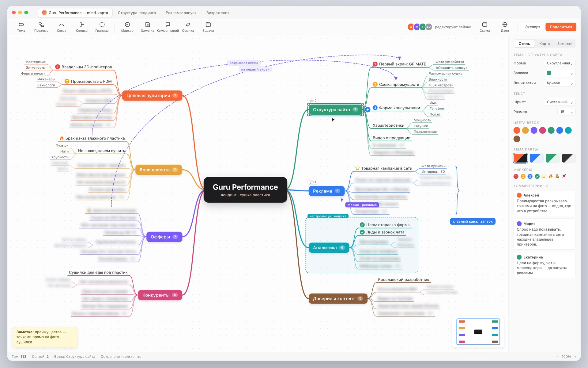Open the Маркер tool

[x=127, y=27]
